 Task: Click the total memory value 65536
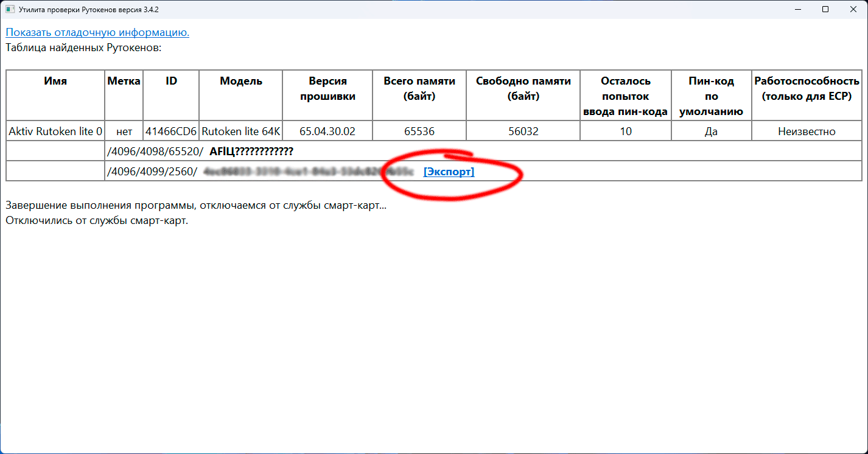[419, 131]
